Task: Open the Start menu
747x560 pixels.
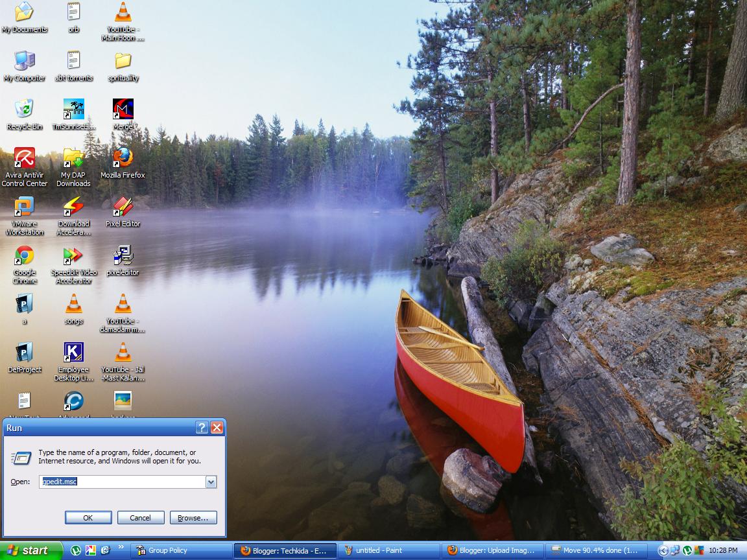Action: tap(29, 550)
